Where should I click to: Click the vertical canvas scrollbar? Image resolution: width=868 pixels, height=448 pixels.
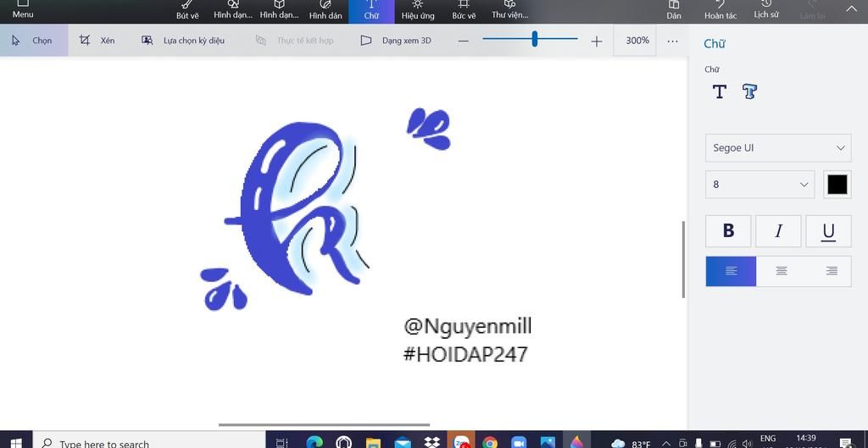[x=684, y=259]
